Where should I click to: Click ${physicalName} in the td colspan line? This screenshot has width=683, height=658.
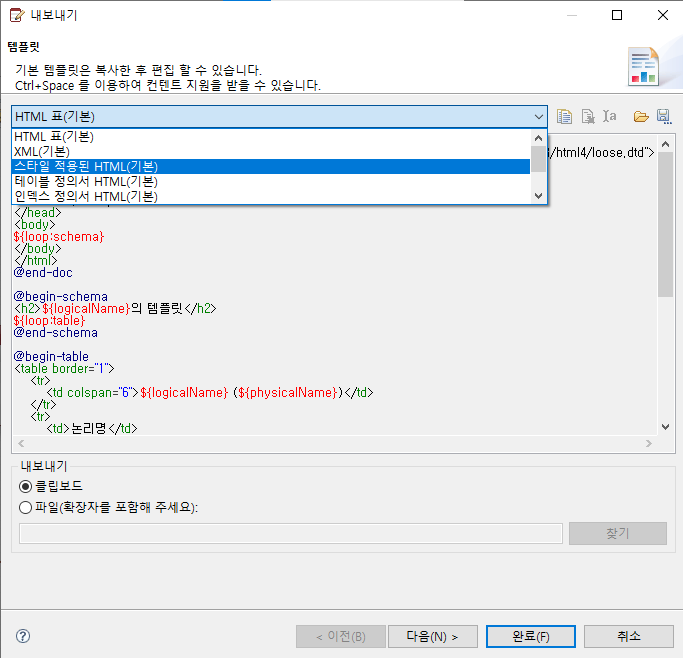[x=287, y=393]
